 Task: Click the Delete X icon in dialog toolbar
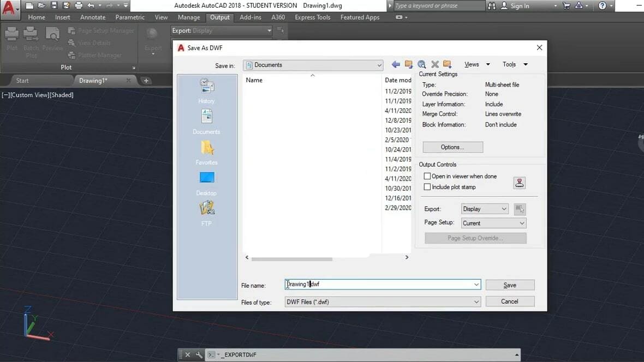tap(435, 64)
